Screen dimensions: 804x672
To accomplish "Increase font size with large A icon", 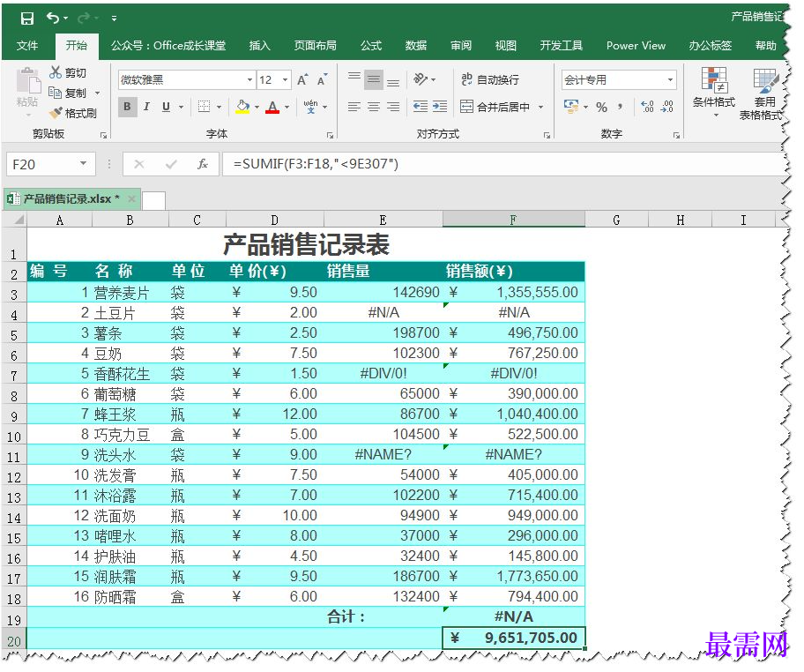I will [x=302, y=79].
